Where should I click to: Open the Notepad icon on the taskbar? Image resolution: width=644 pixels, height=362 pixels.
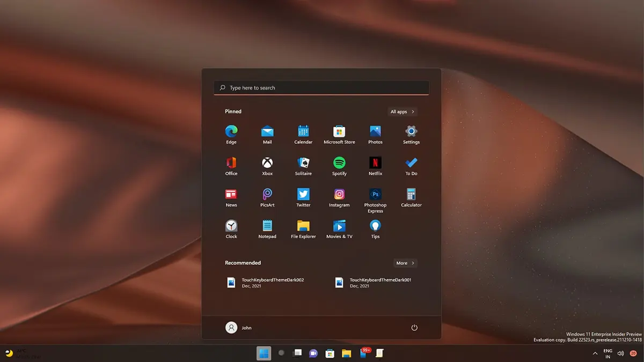click(380, 353)
